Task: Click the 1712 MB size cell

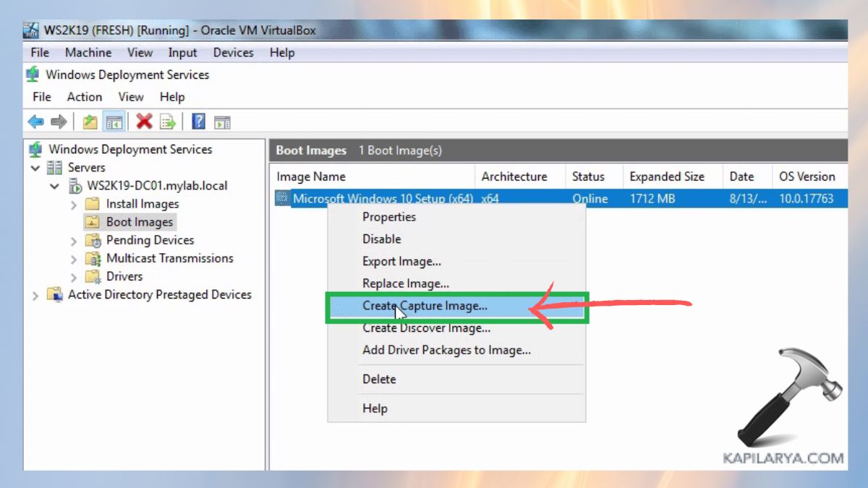Action: point(654,198)
